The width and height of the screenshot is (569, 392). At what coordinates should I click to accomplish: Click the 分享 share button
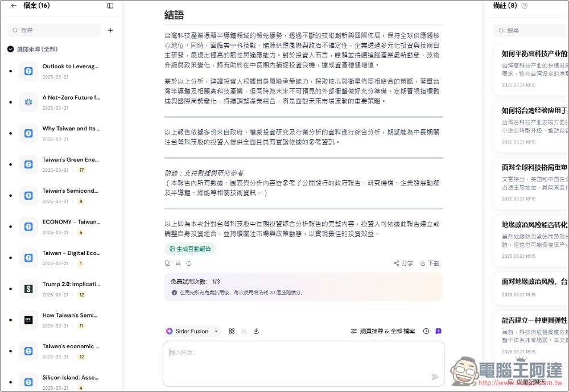pyautogui.click(x=403, y=263)
